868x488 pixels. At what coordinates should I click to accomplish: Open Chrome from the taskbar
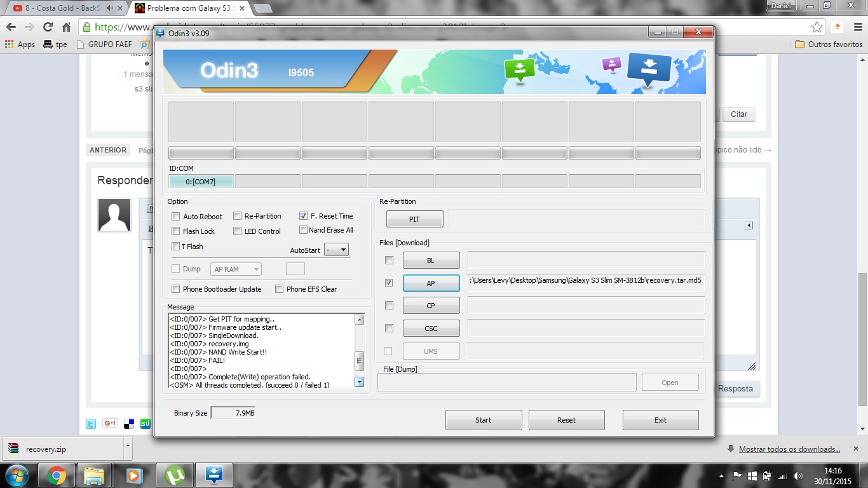point(56,475)
